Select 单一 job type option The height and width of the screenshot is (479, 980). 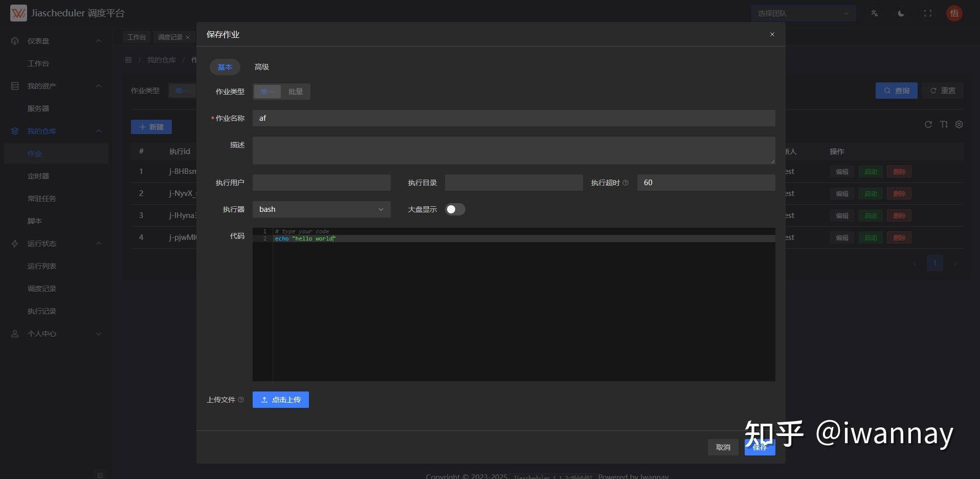268,92
